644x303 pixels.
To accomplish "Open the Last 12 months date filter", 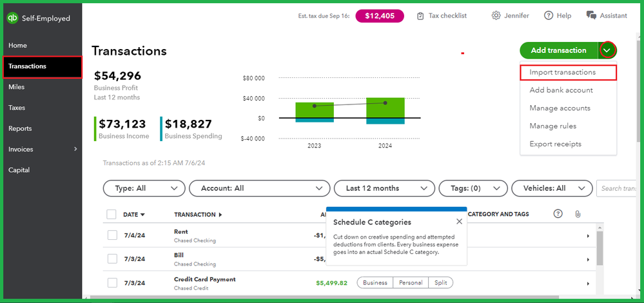I will [x=384, y=188].
